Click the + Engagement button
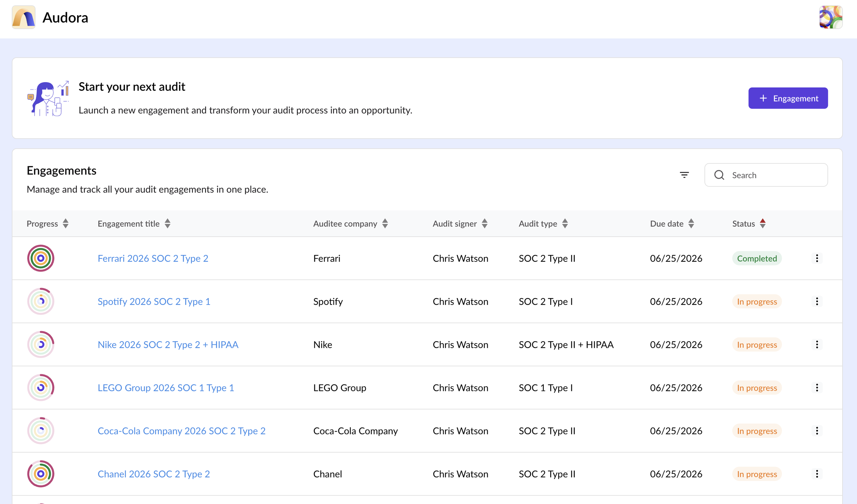Image resolution: width=857 pixels, height=504 pixels. coord(788,98)
